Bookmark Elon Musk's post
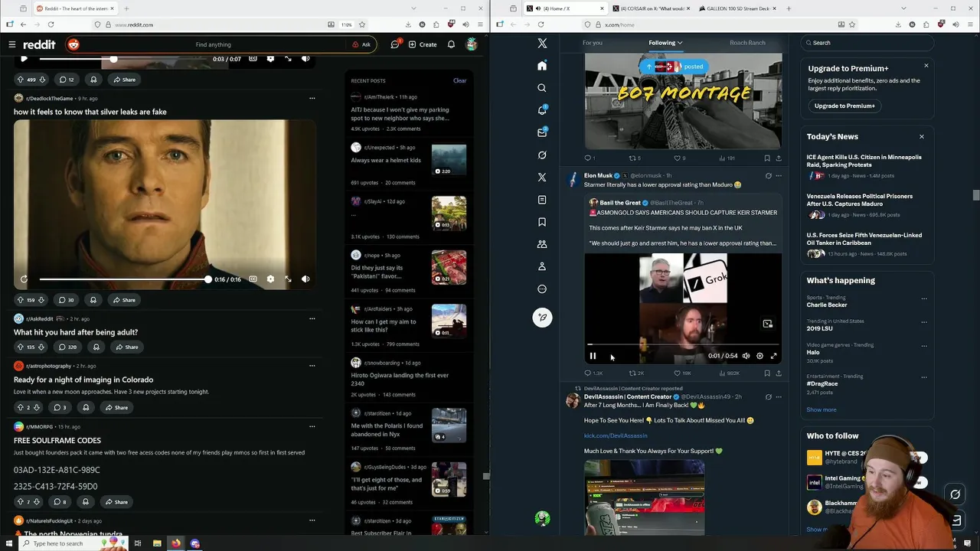Screen dimensions: 980x551 [767, 373]
